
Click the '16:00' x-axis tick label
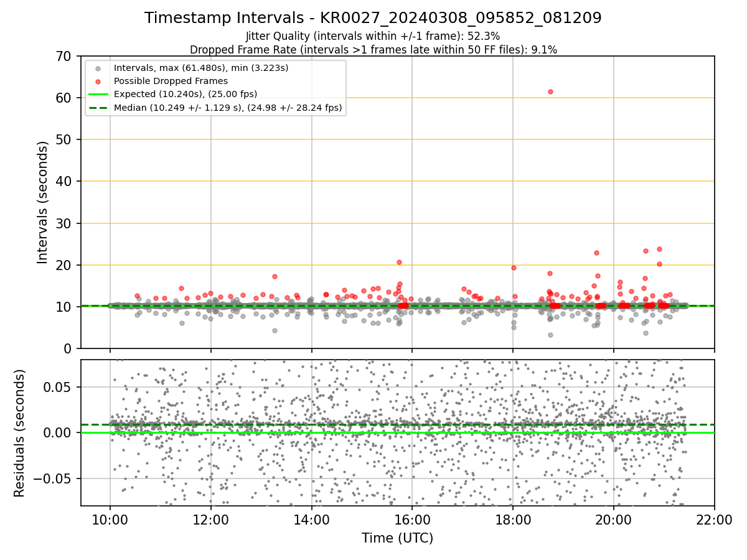coord(412,521)
